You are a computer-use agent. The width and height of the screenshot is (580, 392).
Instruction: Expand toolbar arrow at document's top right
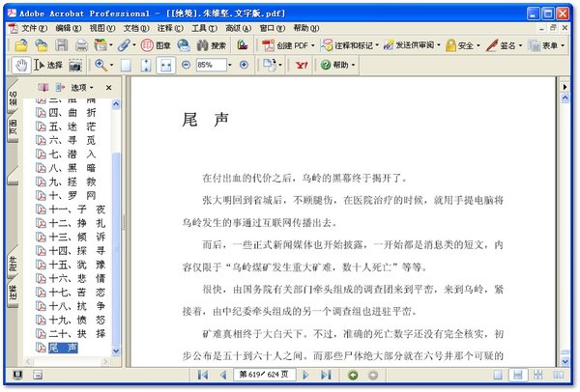pos(565,87)
